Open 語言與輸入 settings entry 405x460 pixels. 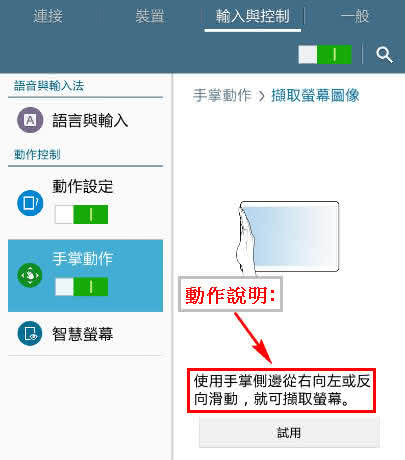click(86, 120)
